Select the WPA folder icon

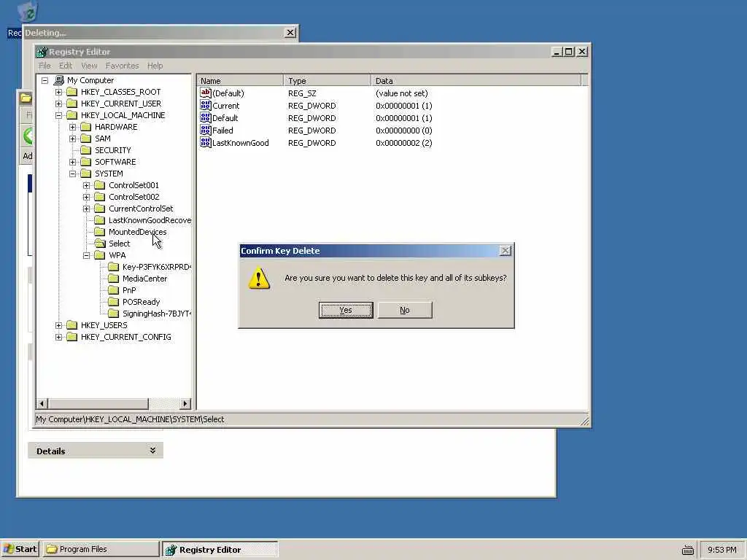tap(99, 254)
